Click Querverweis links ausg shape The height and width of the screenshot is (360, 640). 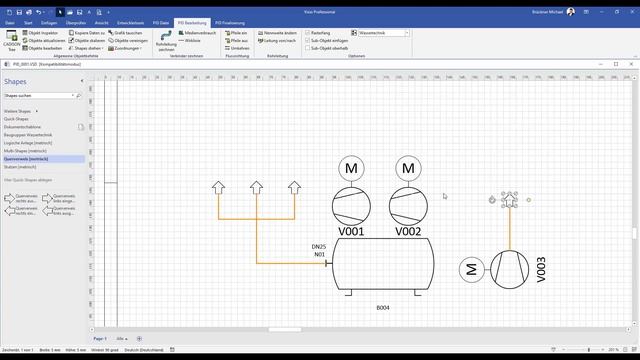[59, 211]
